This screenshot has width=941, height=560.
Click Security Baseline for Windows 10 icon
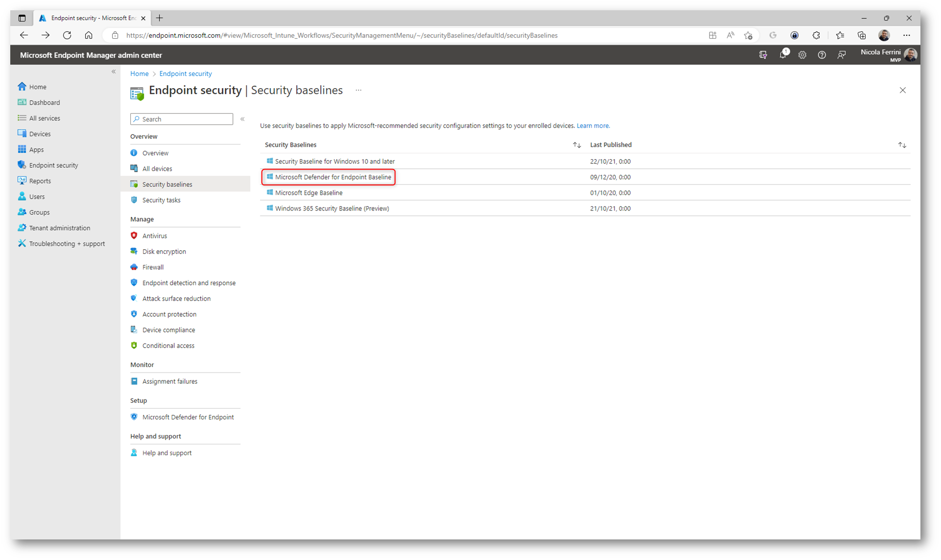(x=269, y=161)
